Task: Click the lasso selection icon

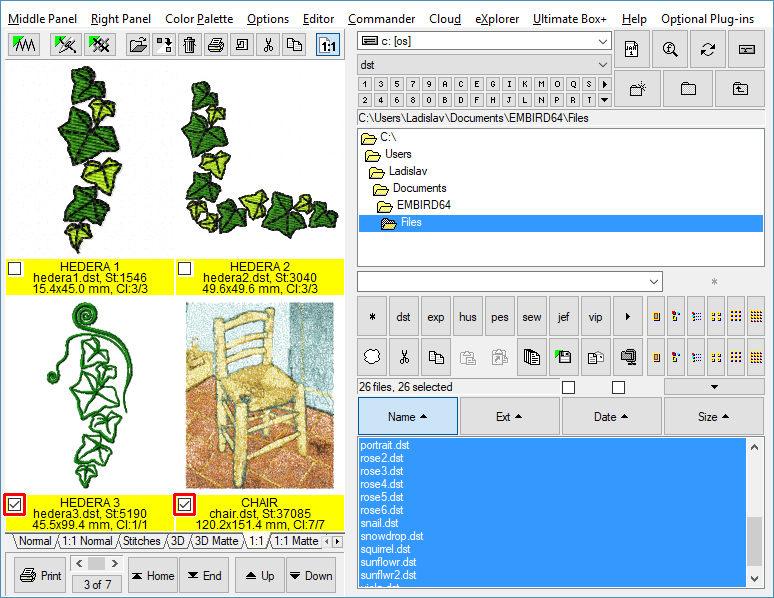Action: (x=372, y=355)
